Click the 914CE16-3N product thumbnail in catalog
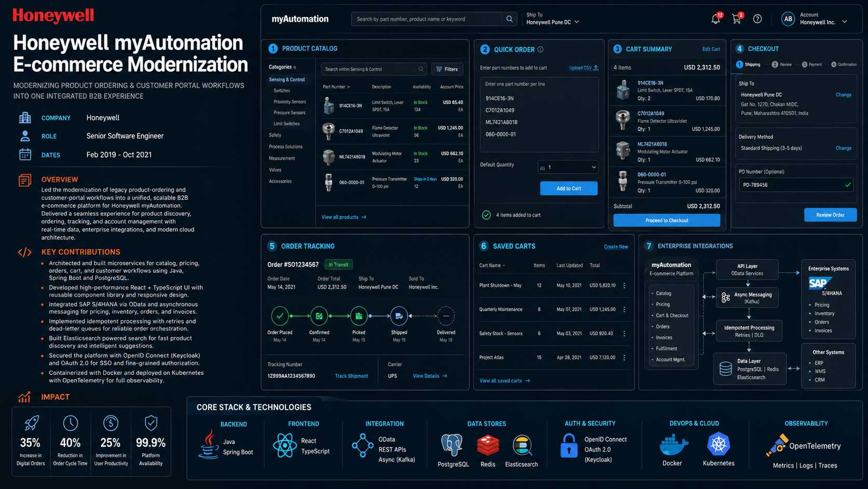The height and width of the screenshot is (489, 868). tap(329, 105)
